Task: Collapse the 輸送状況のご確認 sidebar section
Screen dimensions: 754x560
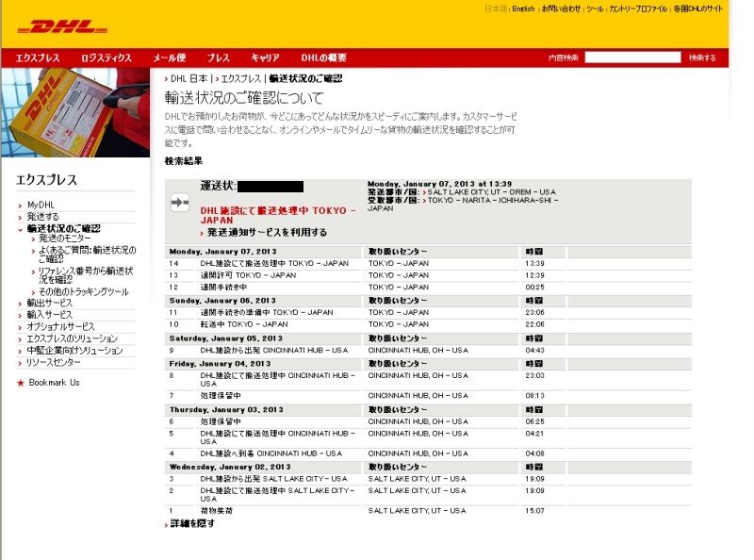Action: coord(63,228)
